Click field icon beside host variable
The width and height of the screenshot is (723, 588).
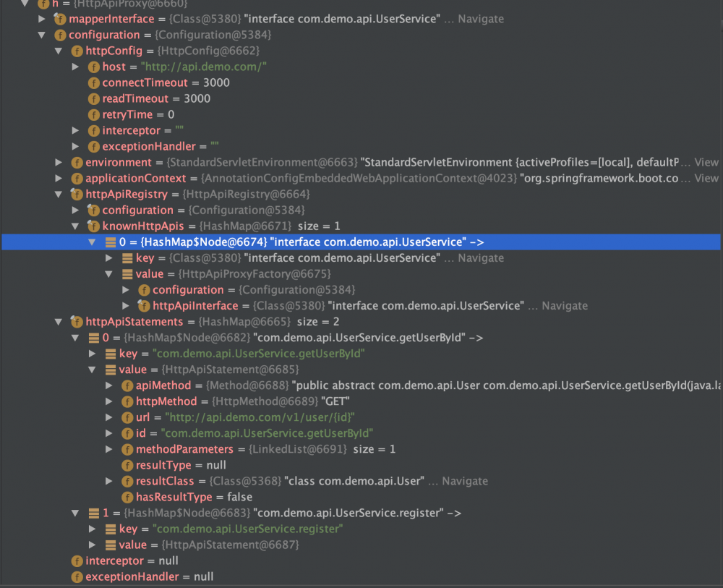[x=93, y=67]
